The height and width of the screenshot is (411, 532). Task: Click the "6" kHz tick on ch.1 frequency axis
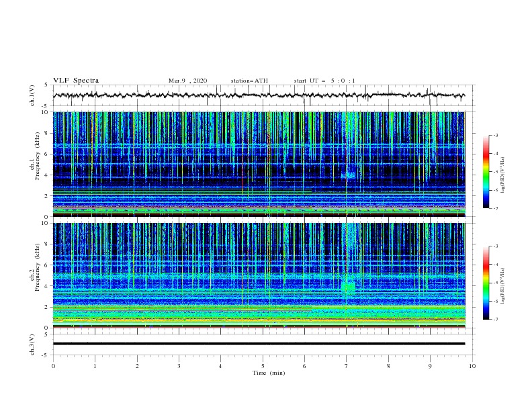pyautogui.click(x=48, y=154)
